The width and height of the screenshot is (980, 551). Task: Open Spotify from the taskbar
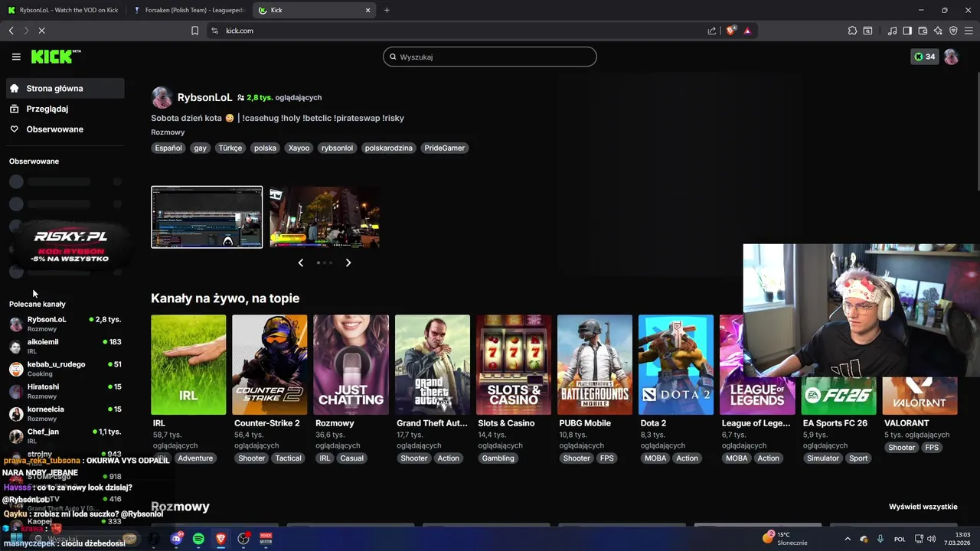pyautogui.click(x=198, y=539)
